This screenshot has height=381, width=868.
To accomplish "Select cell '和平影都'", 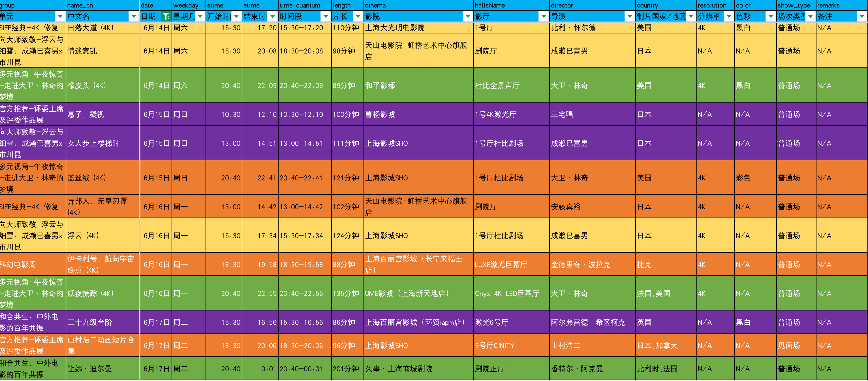I will point(418,85).
